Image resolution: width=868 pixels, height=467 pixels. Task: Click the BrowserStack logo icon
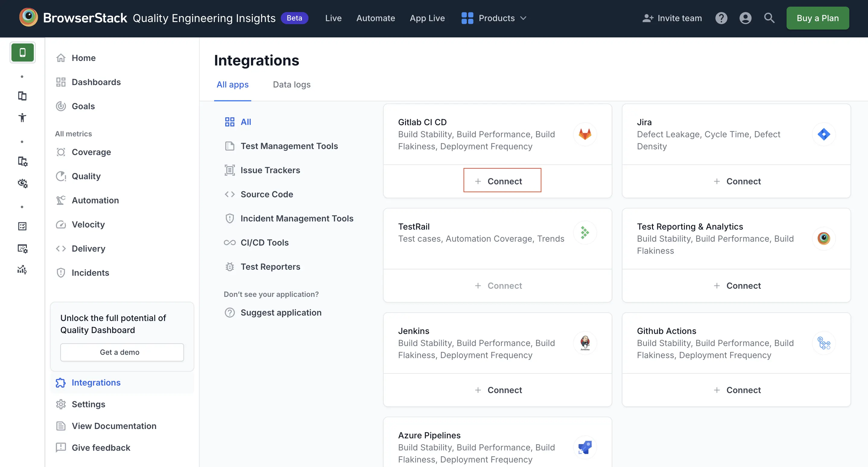click(28, 17)
